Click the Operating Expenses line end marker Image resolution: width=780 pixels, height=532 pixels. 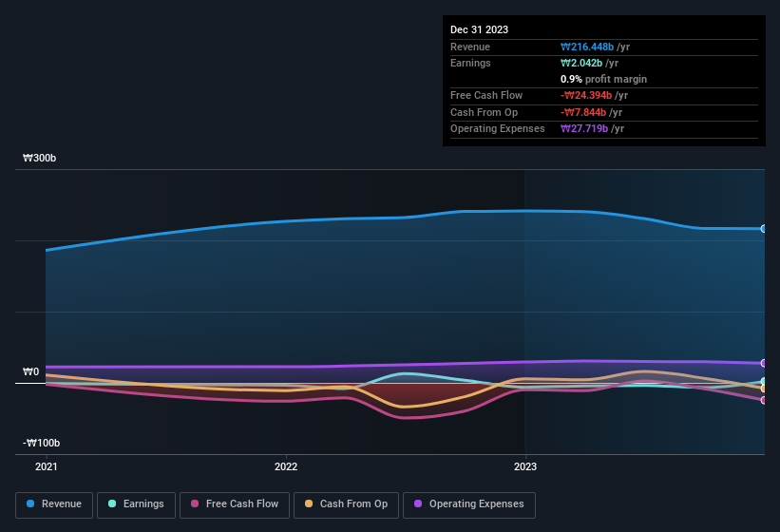coord(764,364)
